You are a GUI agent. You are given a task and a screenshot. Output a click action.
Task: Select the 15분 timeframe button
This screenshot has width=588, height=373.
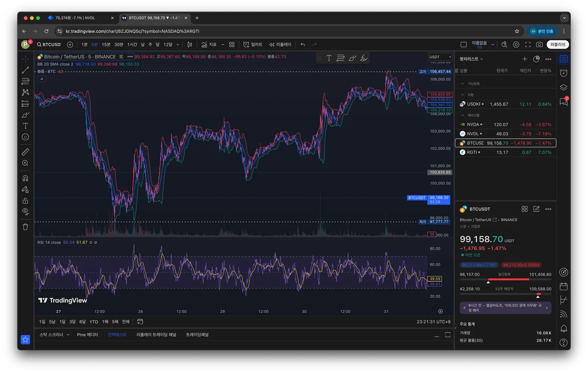106,45
